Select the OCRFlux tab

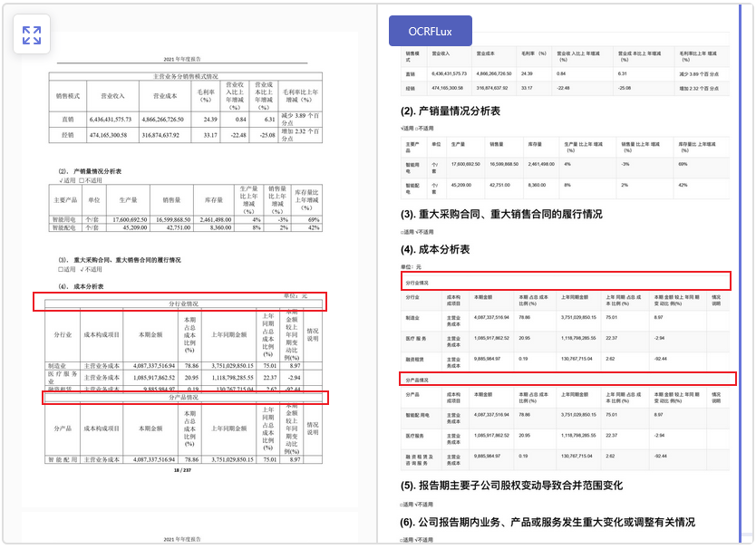point(430,32)
